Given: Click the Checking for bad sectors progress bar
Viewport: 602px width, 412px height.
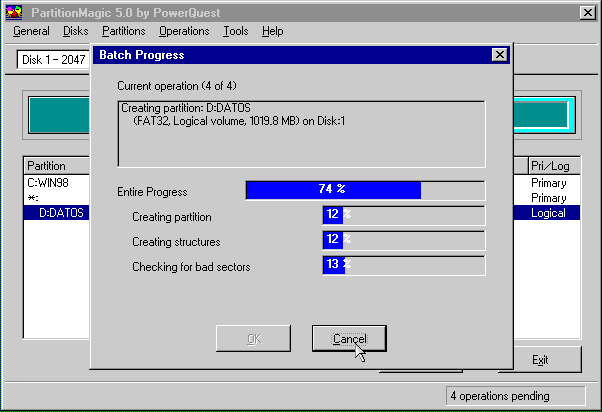Looking at the screenshot, I should (404, 265).
